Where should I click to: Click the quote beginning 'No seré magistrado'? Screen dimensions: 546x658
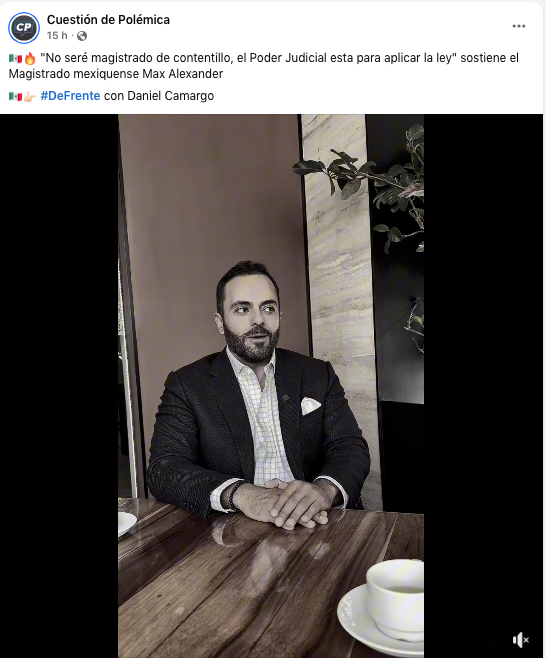point(248,58)
